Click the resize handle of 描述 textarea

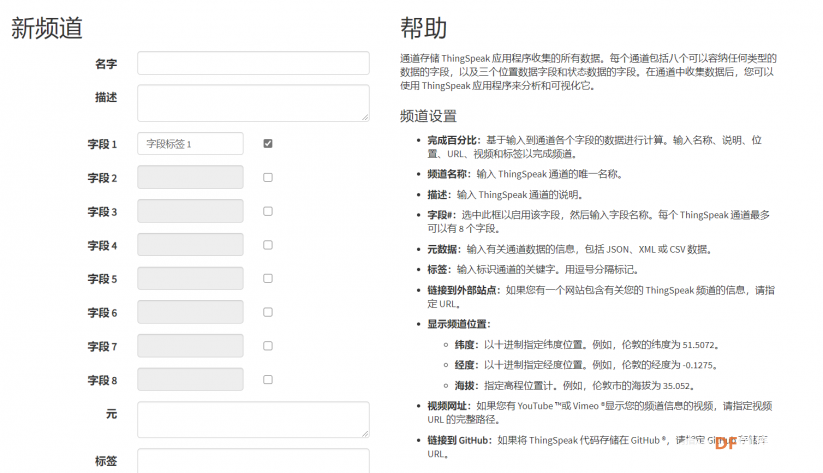point(365,118)
